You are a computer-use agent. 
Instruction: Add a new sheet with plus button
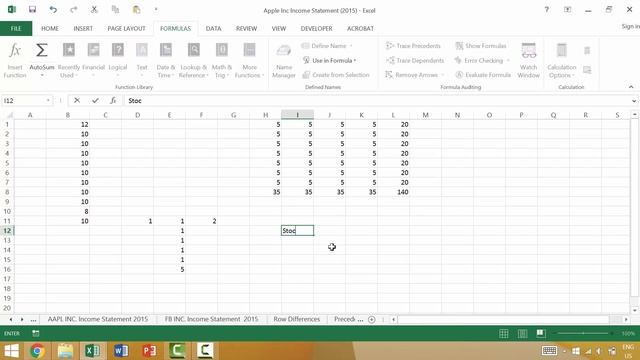pos(371,320)
